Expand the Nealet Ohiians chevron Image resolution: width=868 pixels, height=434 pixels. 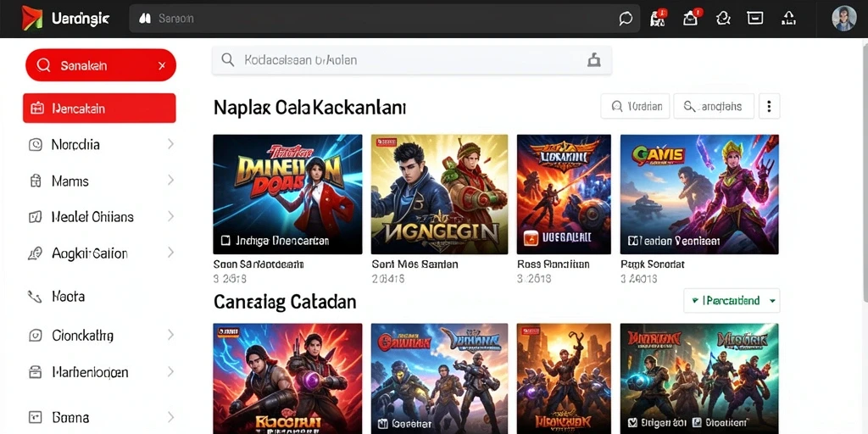click(x=170, y=216)
